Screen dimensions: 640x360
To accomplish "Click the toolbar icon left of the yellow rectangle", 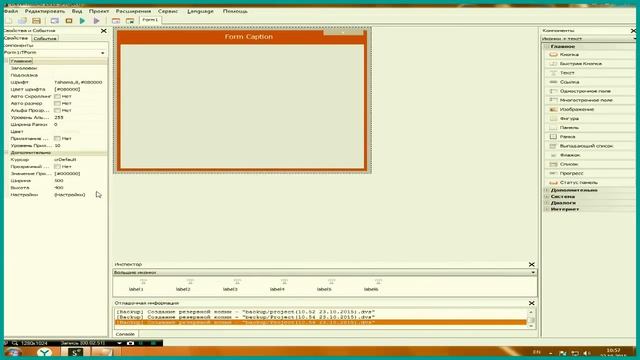I will click(54, 20).
